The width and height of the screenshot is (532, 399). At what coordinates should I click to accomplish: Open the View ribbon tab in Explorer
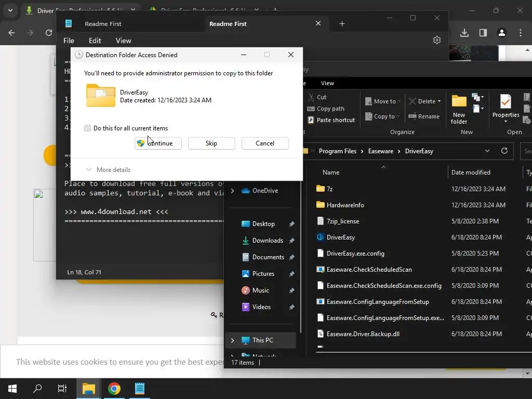(327, 83)
